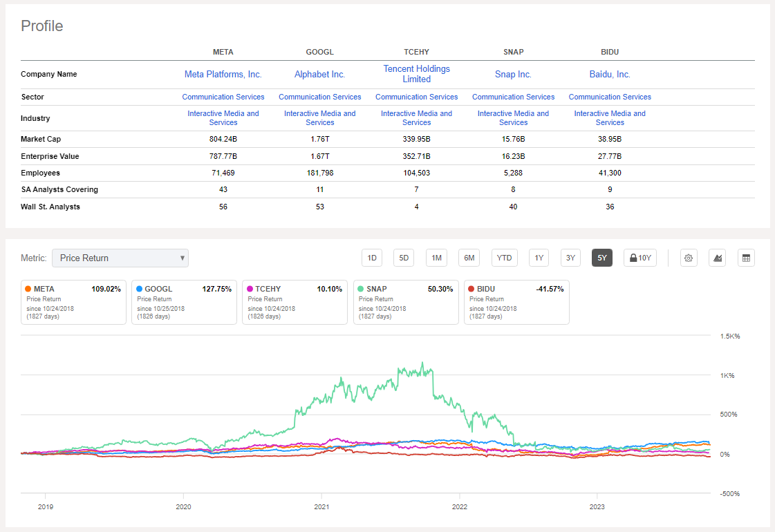Viewport: 775px width, 532px height.
Task: Select the 5D time range
Action: coord(404,258)
